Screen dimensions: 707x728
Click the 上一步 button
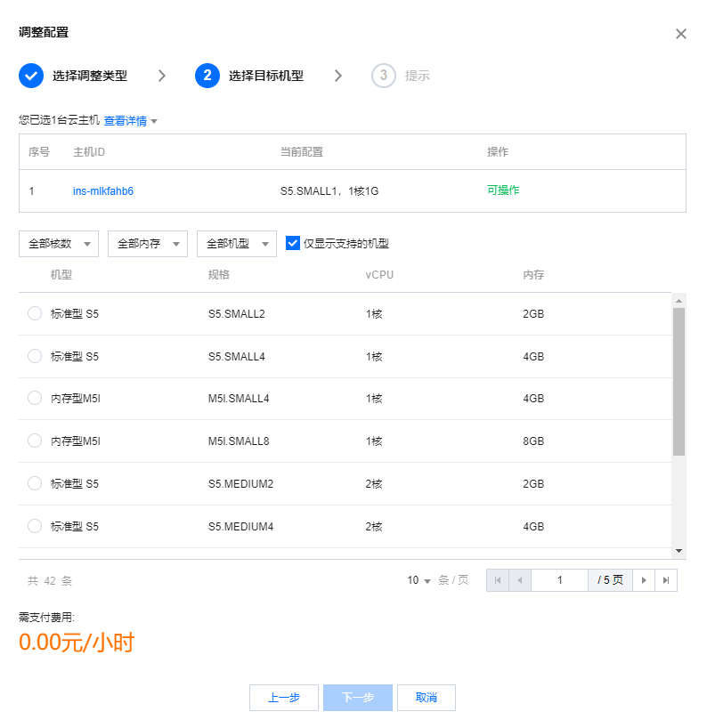pos(283,698)
